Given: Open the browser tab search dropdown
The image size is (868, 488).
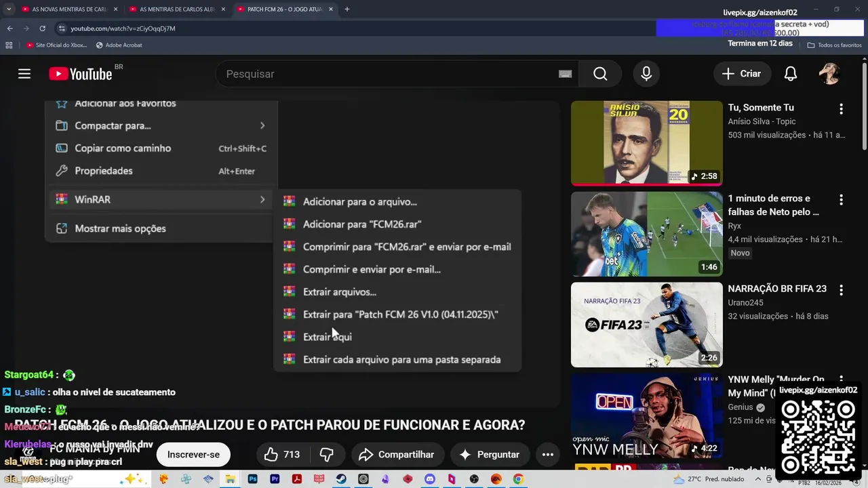Looking at the screenshot, I should (x=9, y=9).
